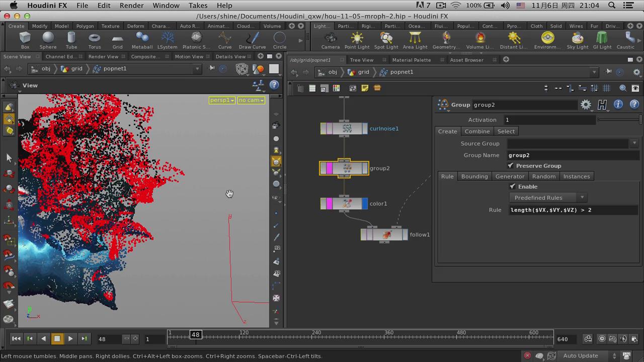The image size is (644, 362).
Task: Select the Sphere shelf tool
Action: (x=48, y=40)
